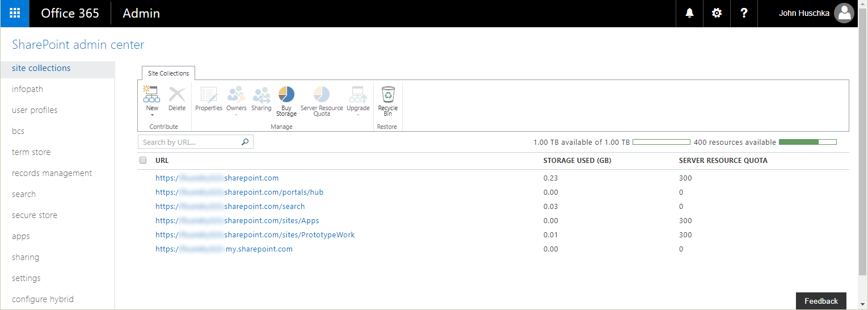
Task: Open the help question mark
Action: pos(744,13)
